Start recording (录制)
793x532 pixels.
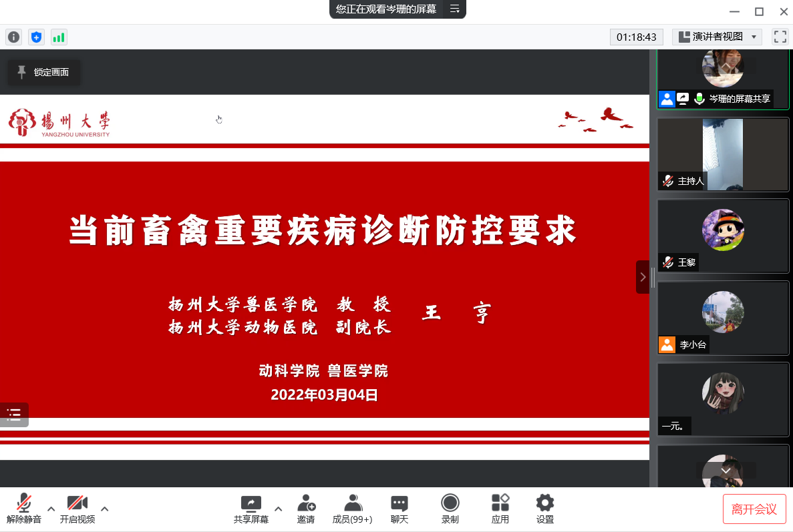pos(450,509)
